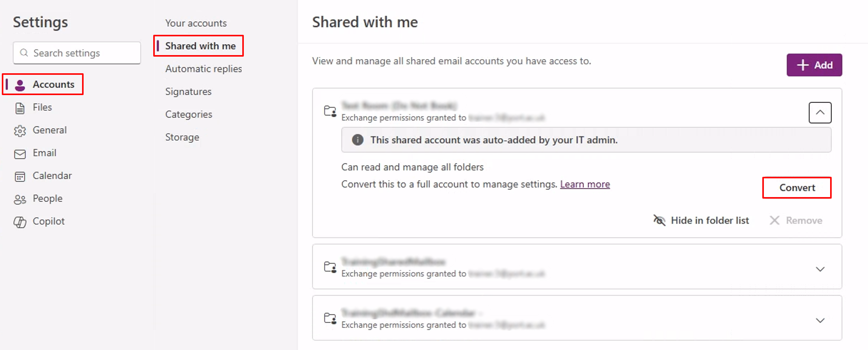Open the Learn more link
Screen dimensions: 868x350
(x=585, y=184)
